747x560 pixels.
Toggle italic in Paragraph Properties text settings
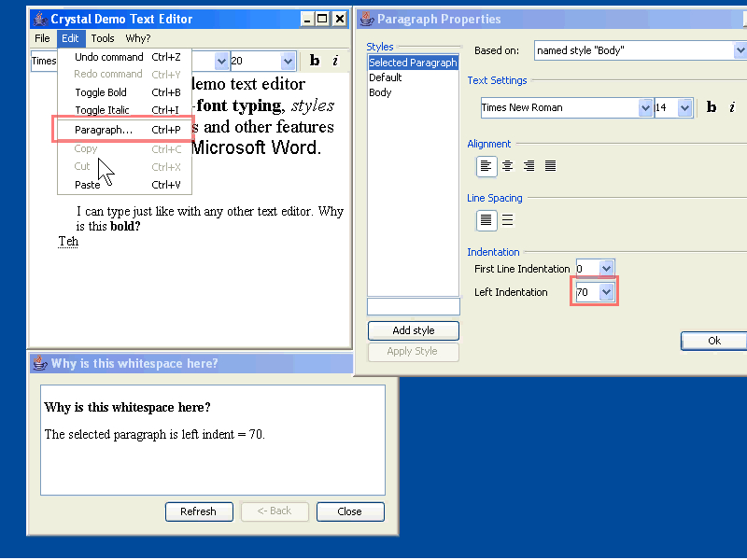[732, 107]
